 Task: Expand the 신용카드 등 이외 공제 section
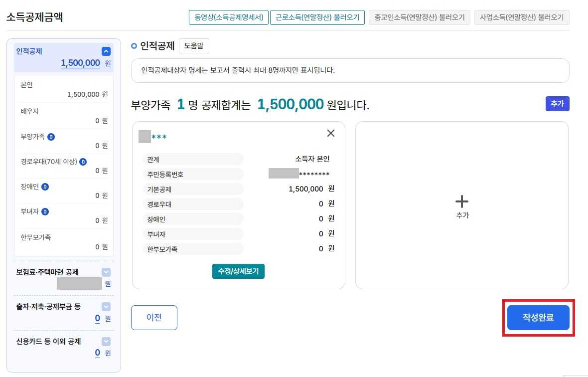coord(106,341)
